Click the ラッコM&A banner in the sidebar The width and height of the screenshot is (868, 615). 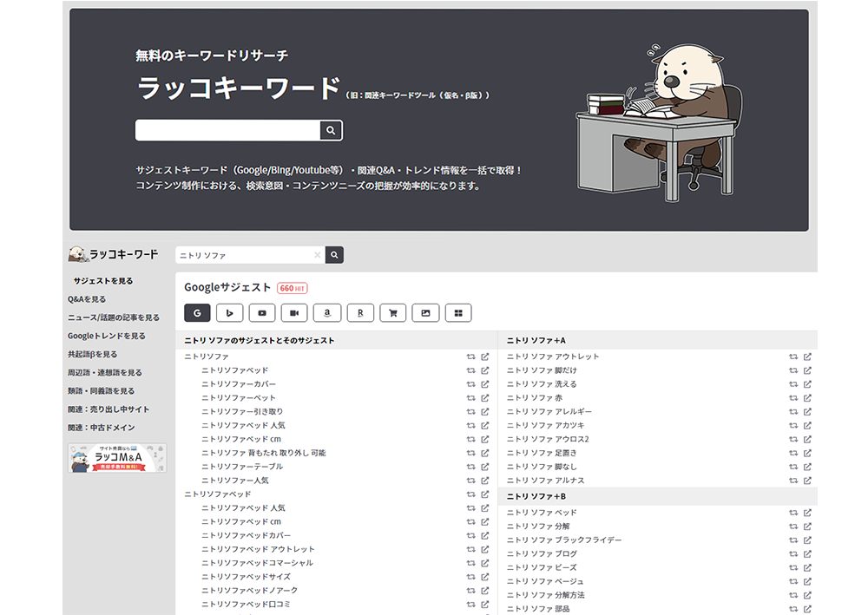117,458
